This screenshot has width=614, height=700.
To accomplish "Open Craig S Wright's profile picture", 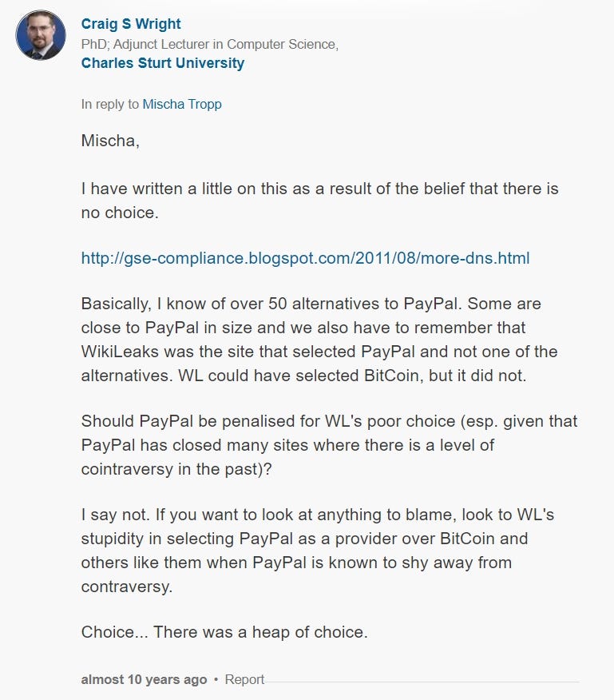I will pos(41,35).
